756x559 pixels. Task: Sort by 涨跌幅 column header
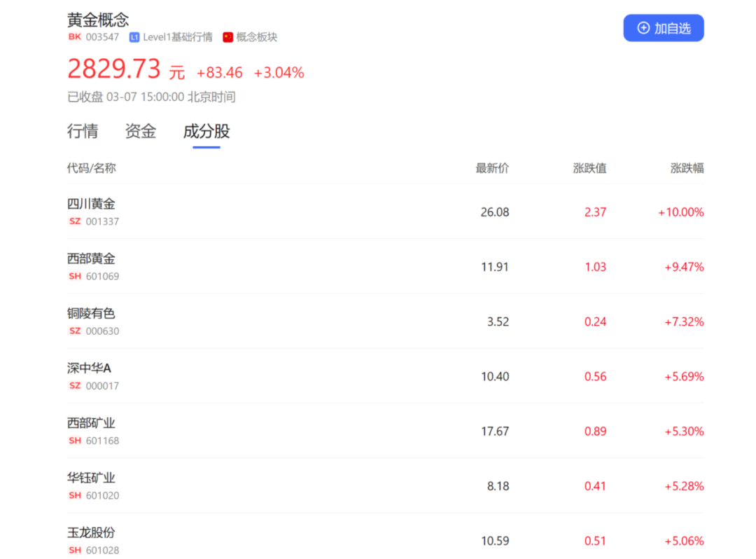(x=687, y=168)
